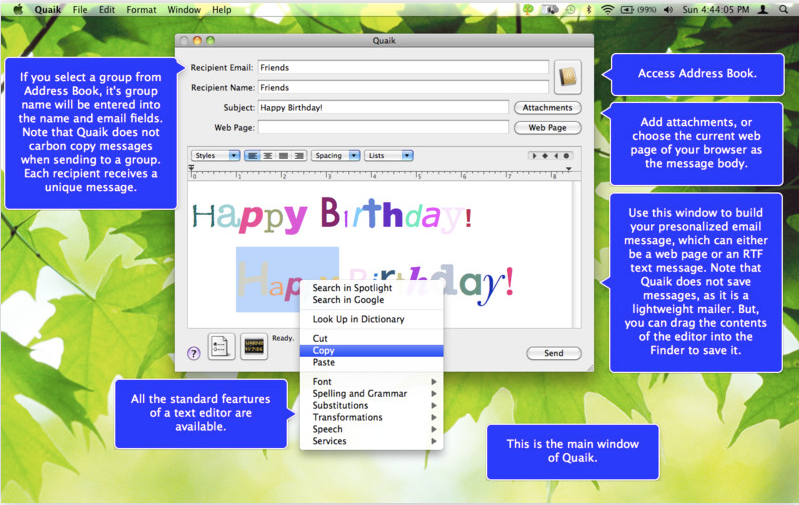This screenshot has height=505, width=799.
Task: Click the decimal tab stop circle
Action: [566, 155]
